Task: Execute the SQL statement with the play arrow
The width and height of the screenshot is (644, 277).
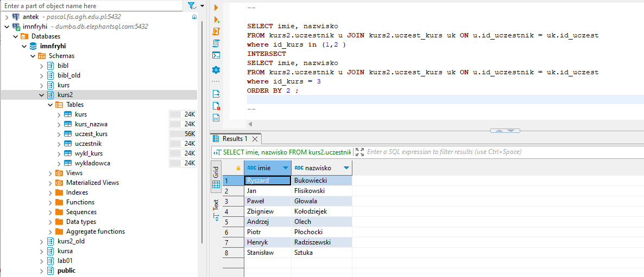Action: pyautogui.click(x=216, y=8)
